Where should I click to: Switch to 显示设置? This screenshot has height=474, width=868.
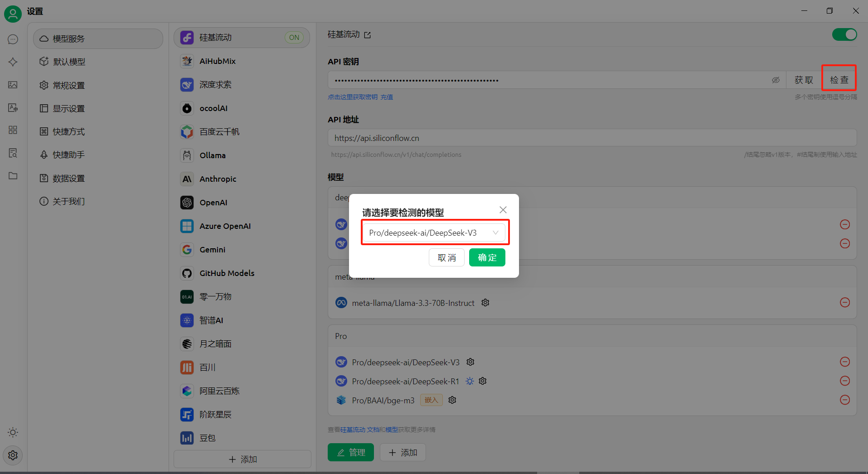pyautogui.click(x=98, y=108)
